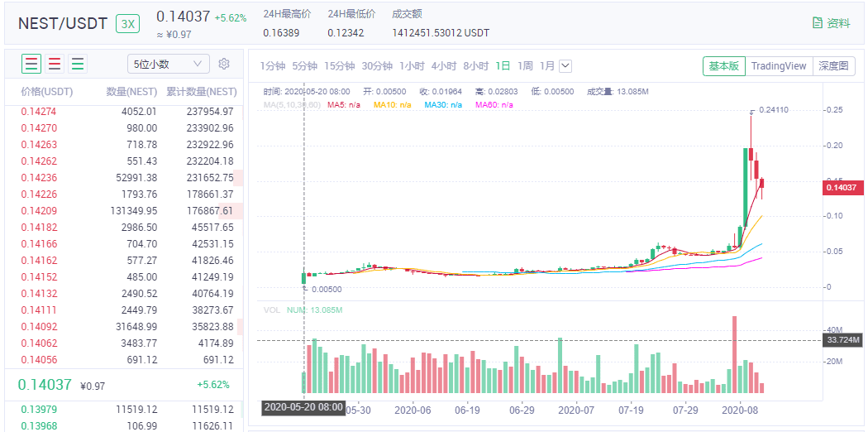The height and width of the screenshot is (432, 868).
Task: Show combined buy and sell order book view
Action: 31,64
